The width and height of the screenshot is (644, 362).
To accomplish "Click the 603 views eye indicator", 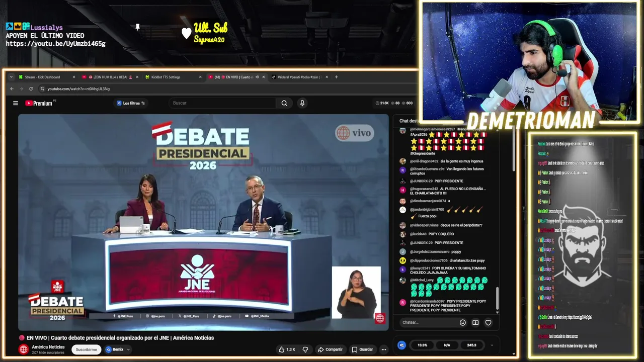I will pyautogui.click(x=408, y=103).
